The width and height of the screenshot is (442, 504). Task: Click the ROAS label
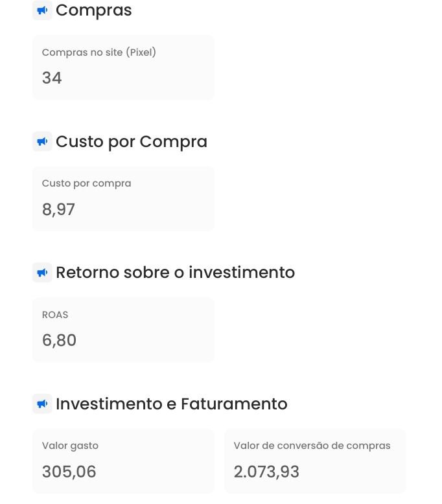tap(55, 315)
